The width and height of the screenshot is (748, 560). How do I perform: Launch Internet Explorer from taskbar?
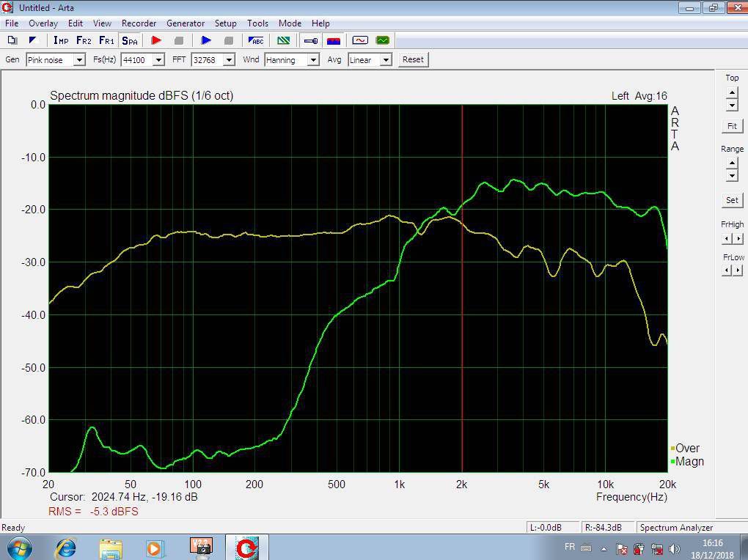pyautogui.click(x=66, y=548)
